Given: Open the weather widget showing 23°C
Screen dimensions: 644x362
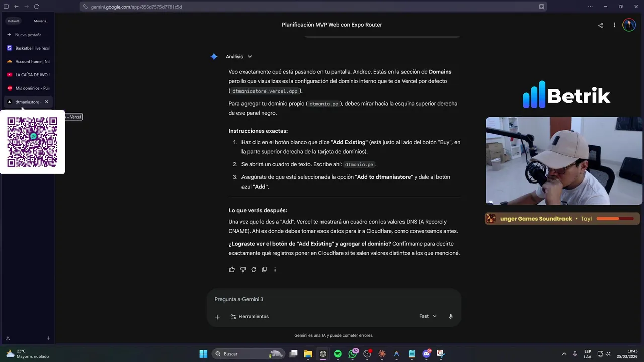Looking at the screenshot, I should pyautogui.click(x=27, y=354).
